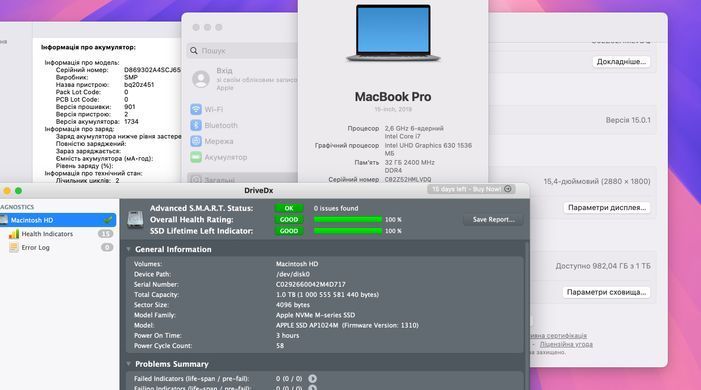Click DriveDx serial number C0292660042M4D717
Viewport: 701px width, 390px height.
click(310, 284)
